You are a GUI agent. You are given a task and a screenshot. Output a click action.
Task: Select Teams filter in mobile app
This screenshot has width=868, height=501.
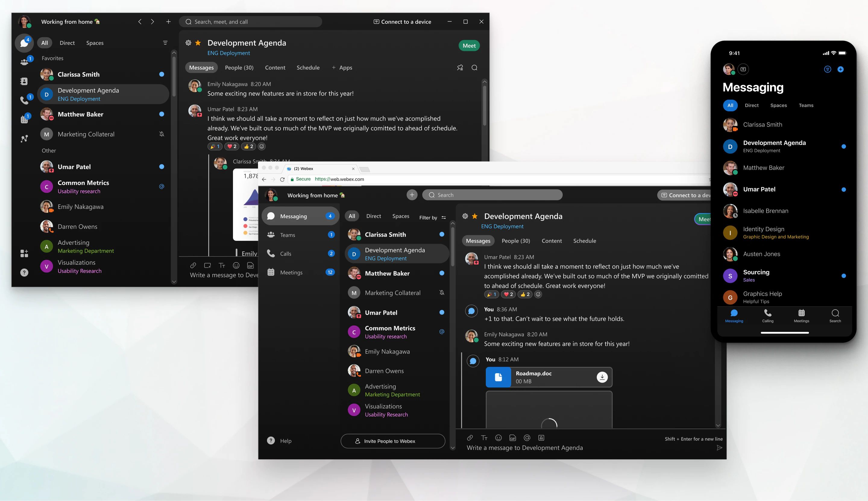click(x=806, y=105)
